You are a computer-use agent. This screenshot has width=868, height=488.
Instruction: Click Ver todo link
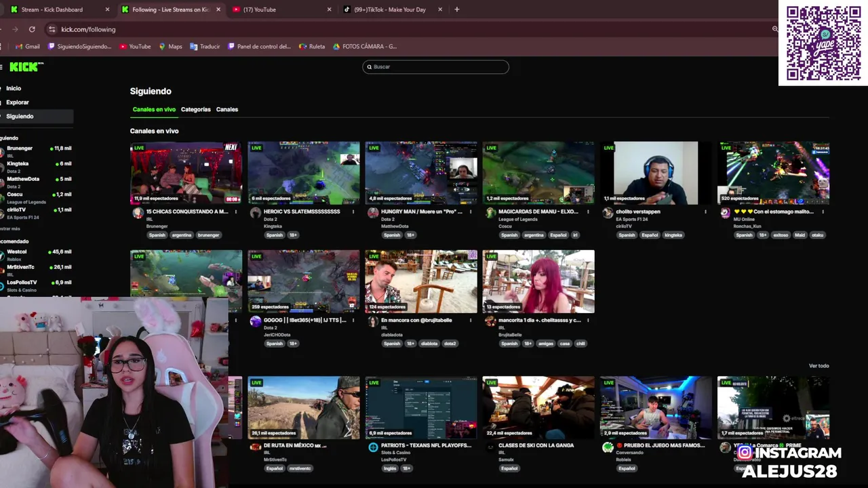pyautogui.click(x=818, y=366)
